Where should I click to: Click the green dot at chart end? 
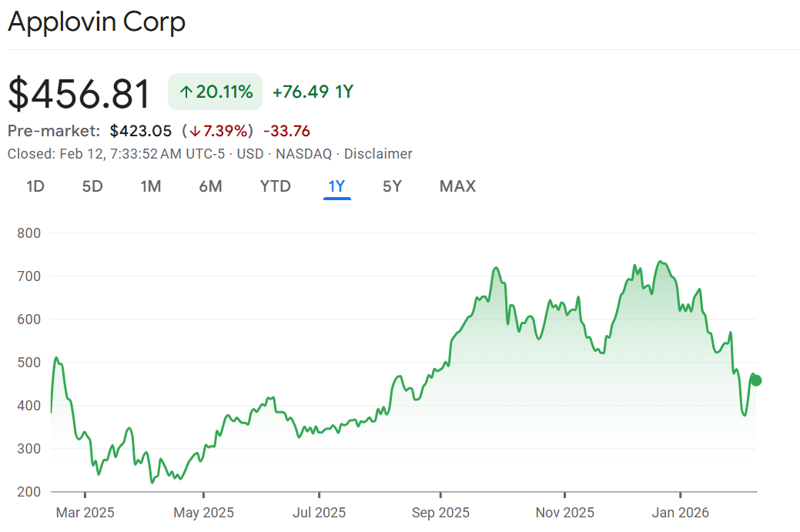(755, 380)
